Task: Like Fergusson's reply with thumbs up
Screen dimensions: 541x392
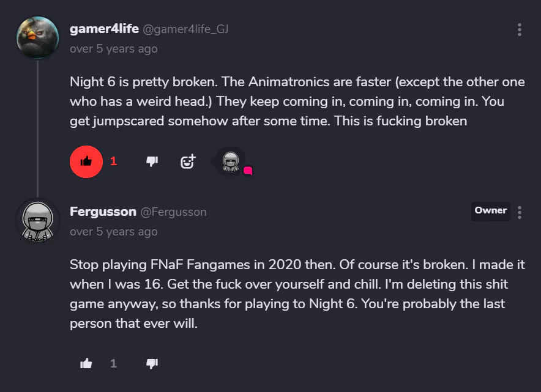Action: [x=86, y=363]
